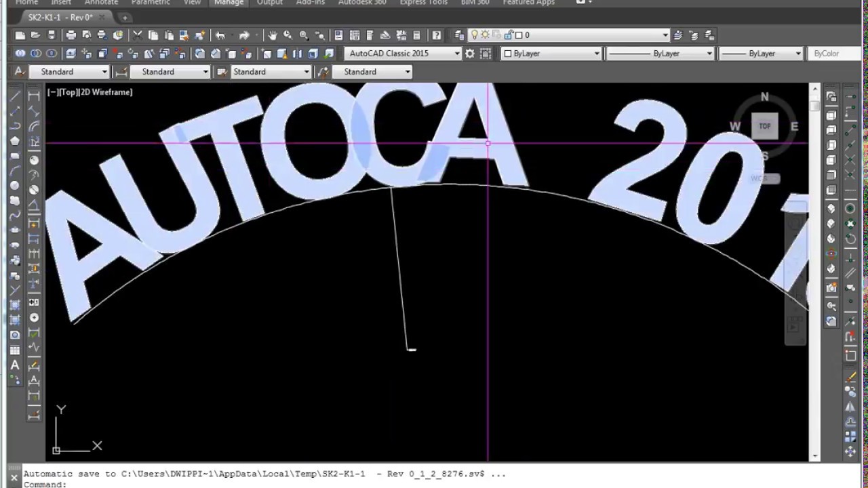Click the Save icon in toolbar

pyautogui.click(x=51, y=35)
